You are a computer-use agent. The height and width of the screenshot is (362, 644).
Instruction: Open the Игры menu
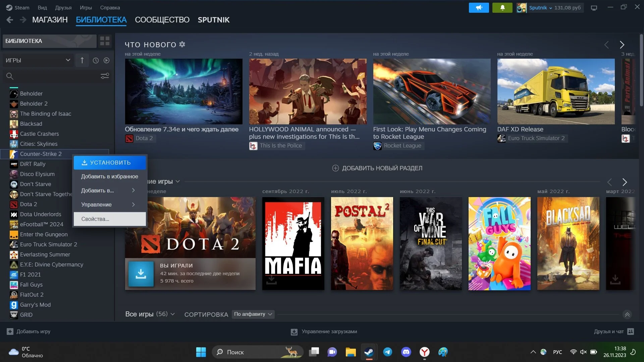pyautogui.click(x=86, y=7)
